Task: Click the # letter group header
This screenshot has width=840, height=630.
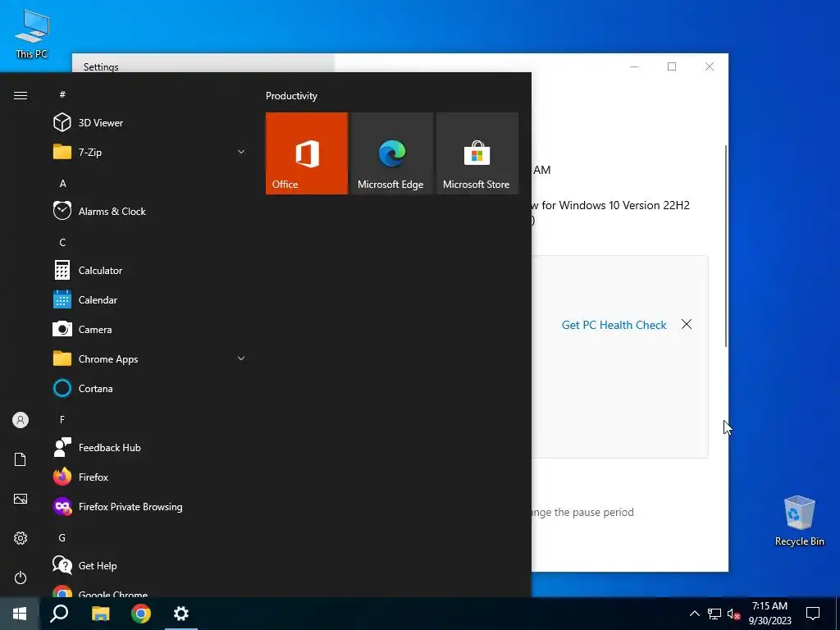Action: [x=62, y=94]
